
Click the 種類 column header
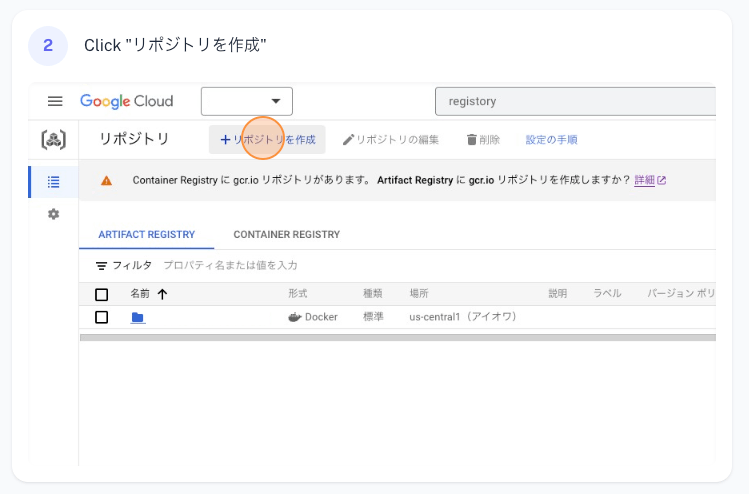373,293
